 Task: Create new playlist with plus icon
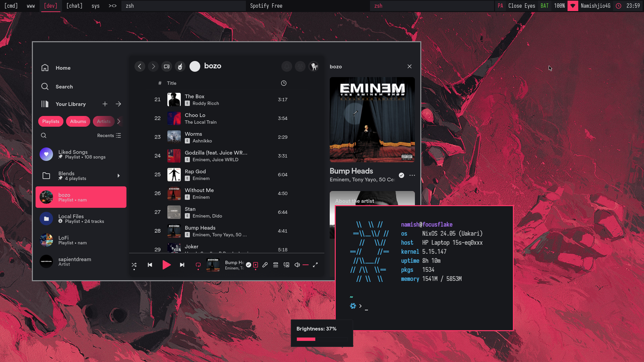click(x=105, y=104)
